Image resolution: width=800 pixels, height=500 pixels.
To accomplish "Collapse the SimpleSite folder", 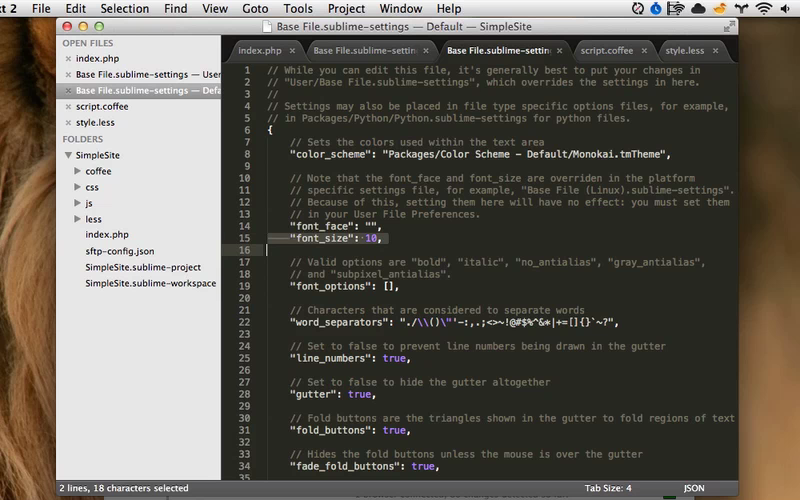I will pyautogui.click(x=68, y=155).
